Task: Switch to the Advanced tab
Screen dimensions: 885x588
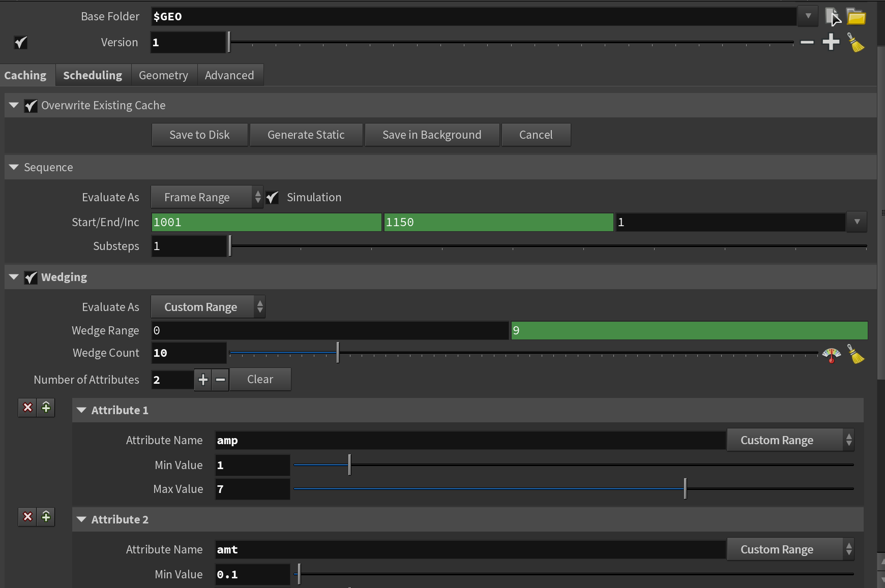Action: click(230, 75)
